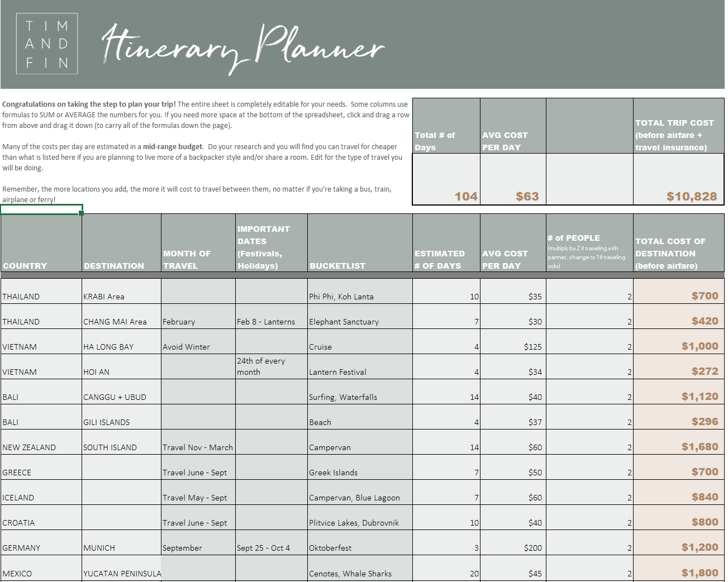The height and width of the screenshot is (582, 728).
Task: Click Travel Nov - March cell
Action: coord(198,442)
